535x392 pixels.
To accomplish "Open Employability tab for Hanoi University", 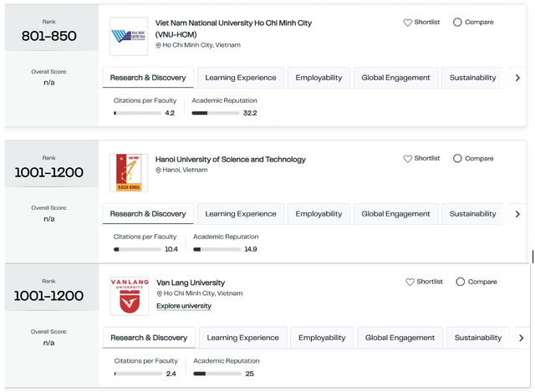I will click(318, 214).
